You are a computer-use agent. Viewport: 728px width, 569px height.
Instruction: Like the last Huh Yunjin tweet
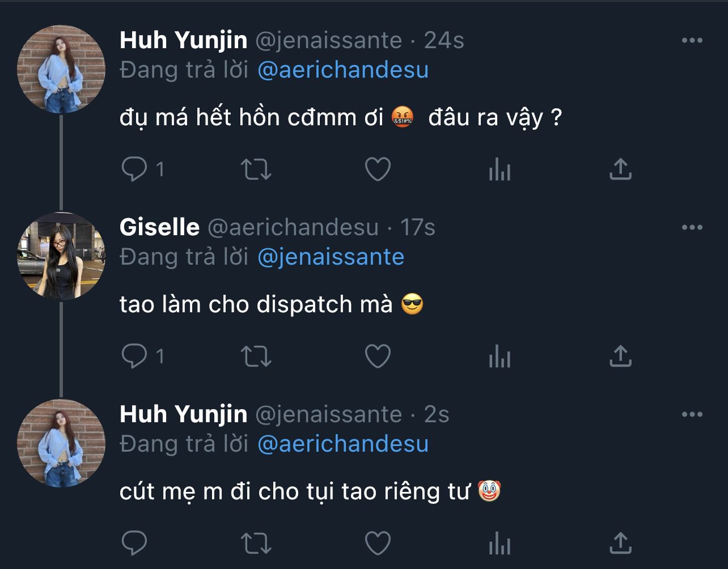click(x=378, y=543)
